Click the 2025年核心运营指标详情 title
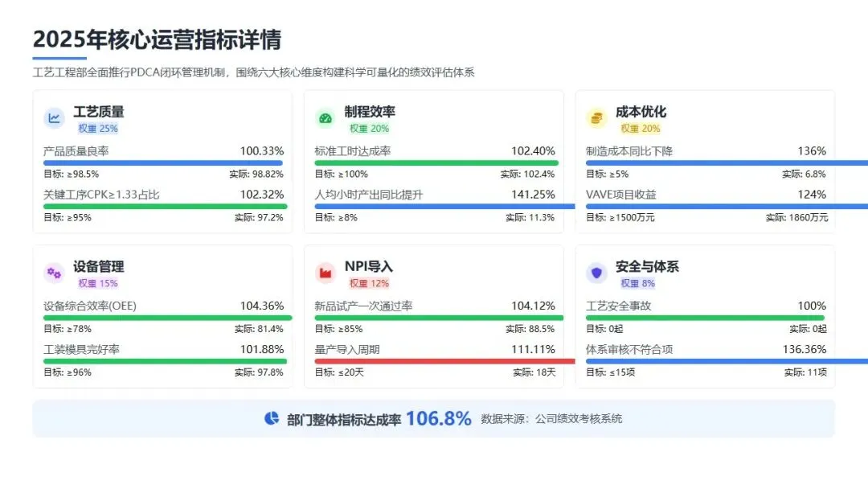 point(157,39)
